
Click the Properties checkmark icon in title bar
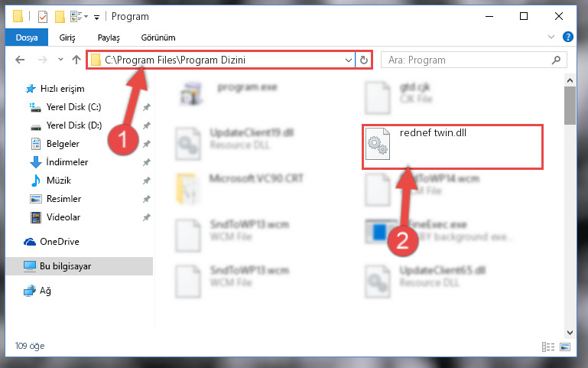click(x=43, y=17)
